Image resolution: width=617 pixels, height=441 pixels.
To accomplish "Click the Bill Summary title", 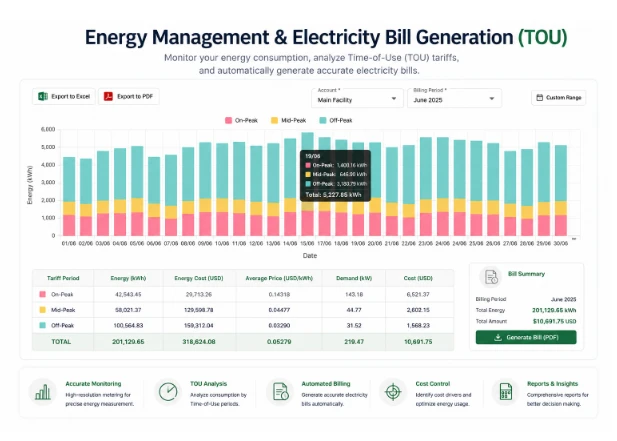I will [x=526, y=274].
